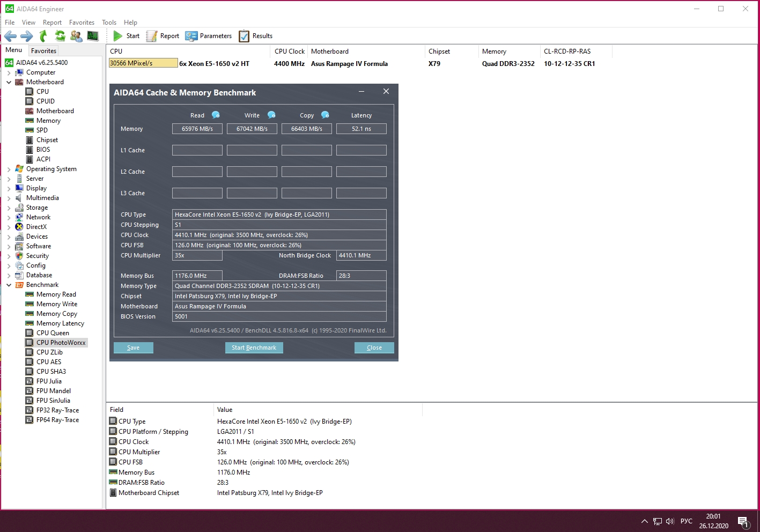Open the green graph monitor icon
Image resolution: width=760 pixels, height=532 pixels.
tap(93, 36)
